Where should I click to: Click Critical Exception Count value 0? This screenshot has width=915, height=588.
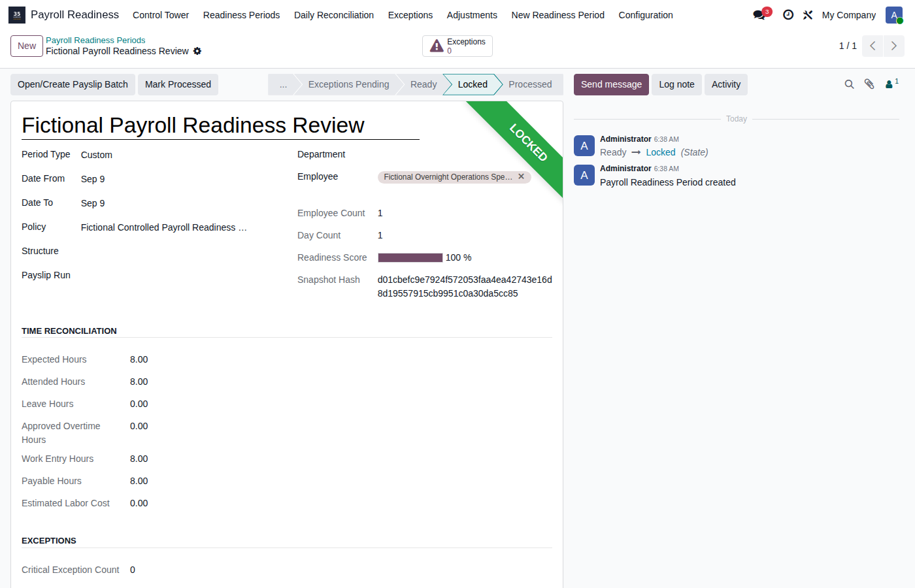point(133,570)
